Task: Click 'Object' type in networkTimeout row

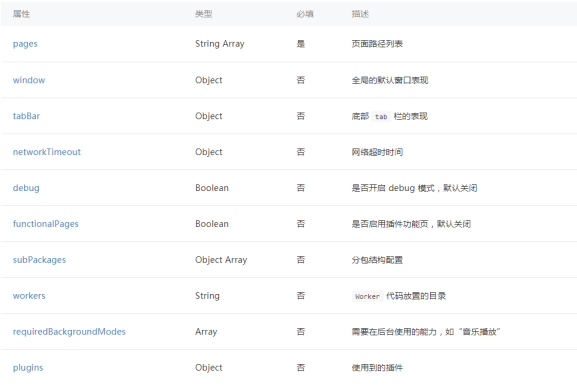Action: point(209,152)
